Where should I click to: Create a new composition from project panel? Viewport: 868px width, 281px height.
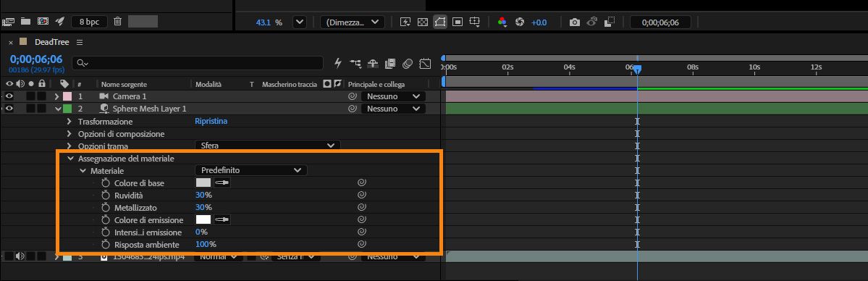(x=43, y=22)
